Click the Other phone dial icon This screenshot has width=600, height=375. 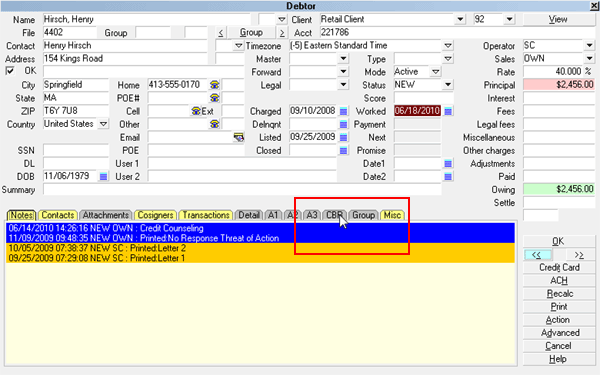(x=215, y=124)
